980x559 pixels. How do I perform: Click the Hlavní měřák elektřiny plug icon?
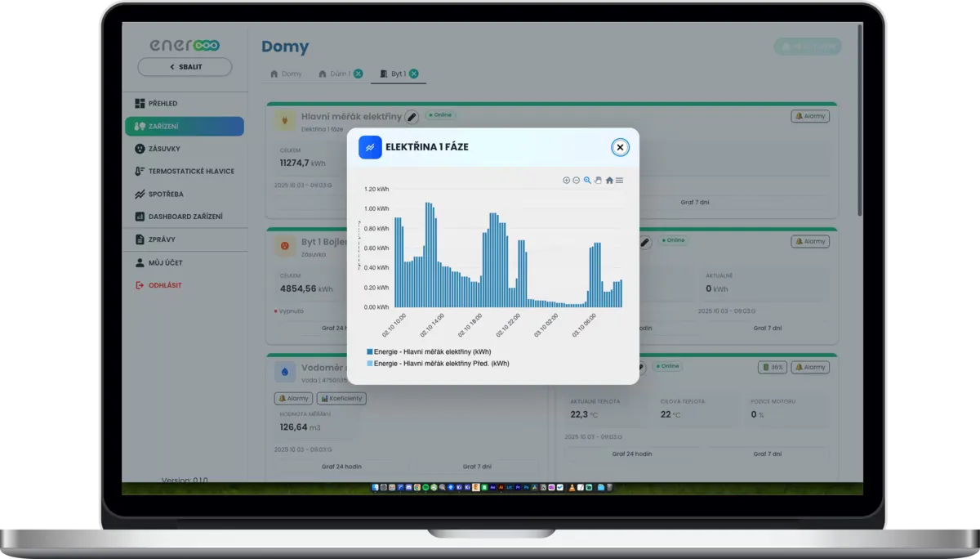tap(285, 121)
